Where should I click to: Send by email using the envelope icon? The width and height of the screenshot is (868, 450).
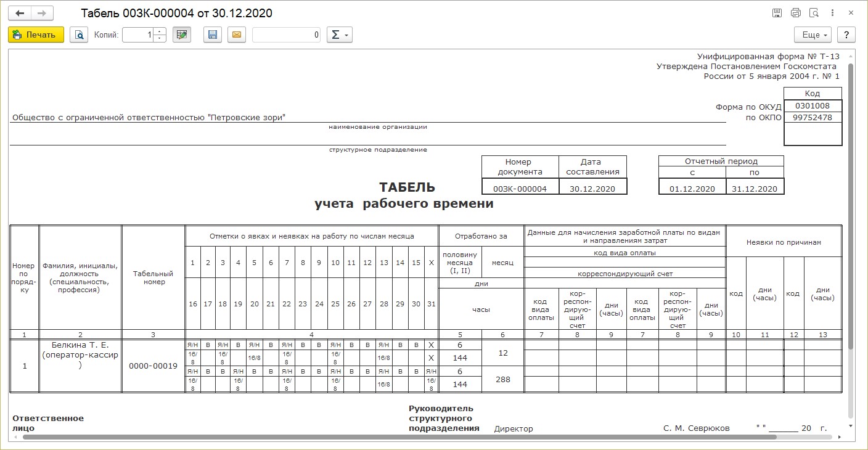pyautogui.click(x=236, y=35)
